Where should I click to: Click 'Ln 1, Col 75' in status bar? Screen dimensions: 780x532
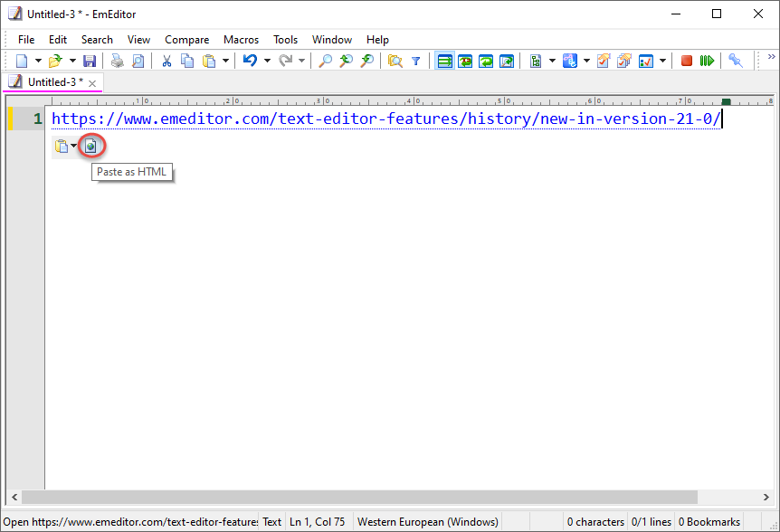click(318, 521)
